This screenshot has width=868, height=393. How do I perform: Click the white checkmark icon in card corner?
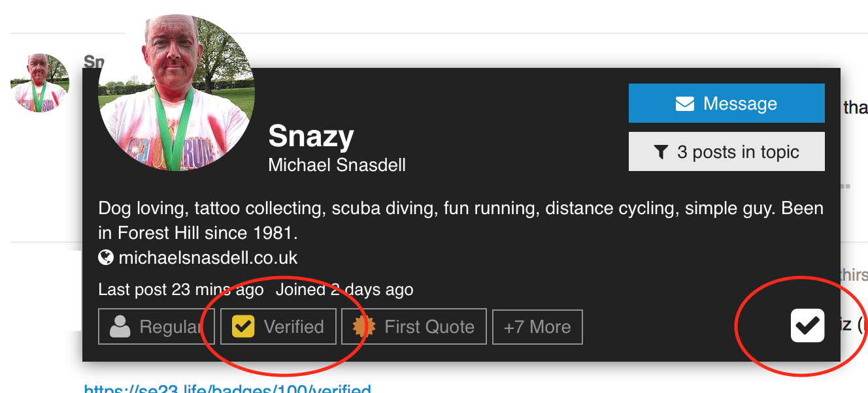pyautogui.click(x=807, y=325)
